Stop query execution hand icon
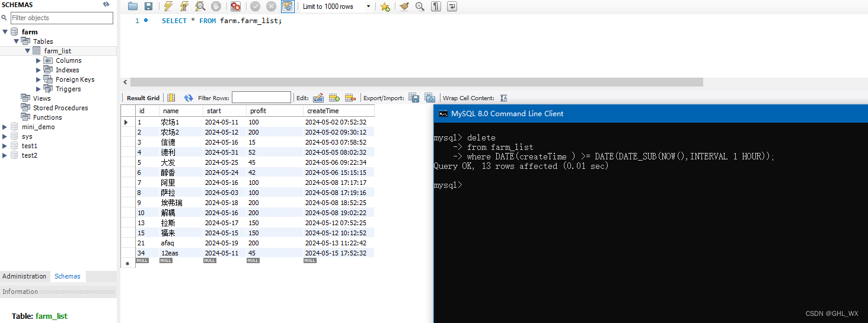This screenshot has width=868, height=323. 216,7
